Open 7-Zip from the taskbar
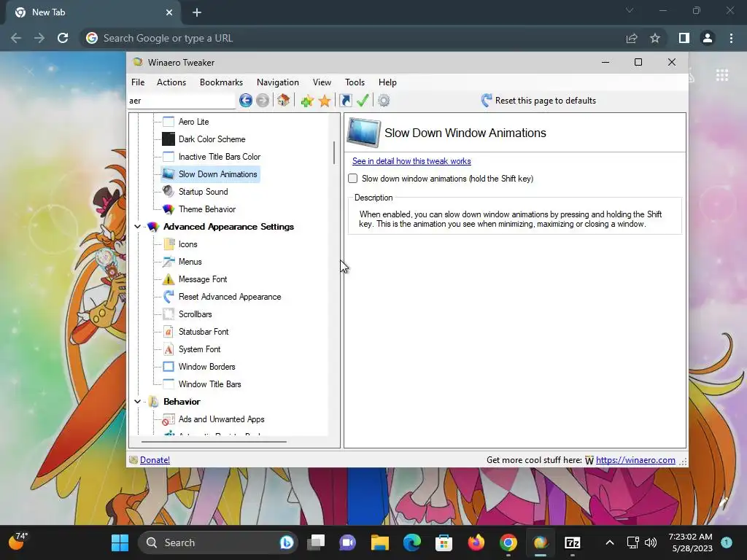Image resolution: width=747 pixels, height=560 pixels. point(572,542)
